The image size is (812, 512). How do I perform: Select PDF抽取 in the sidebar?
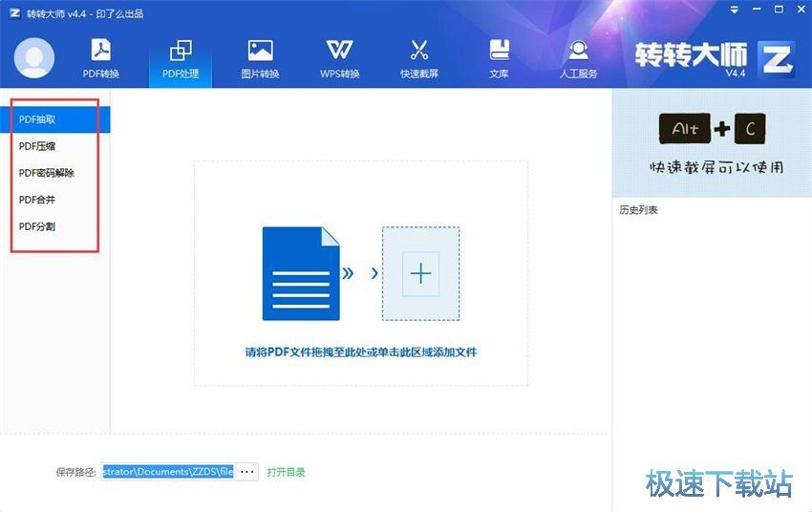[x=54, y=119]
